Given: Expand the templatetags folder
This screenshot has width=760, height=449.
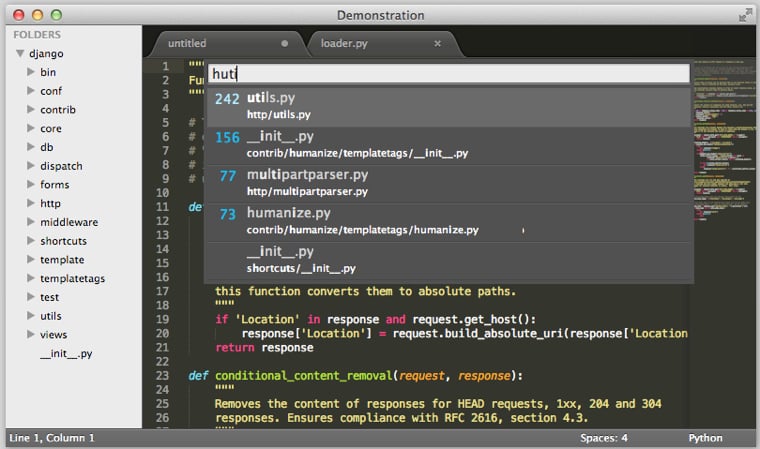Looking at the screenshot, I should click(x=31, y=279).
